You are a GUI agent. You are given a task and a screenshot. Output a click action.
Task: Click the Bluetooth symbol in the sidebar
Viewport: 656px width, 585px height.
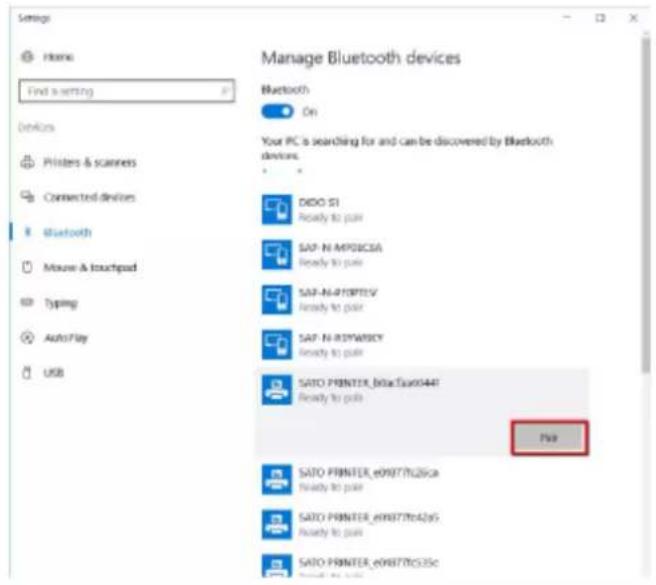[28, 232]
